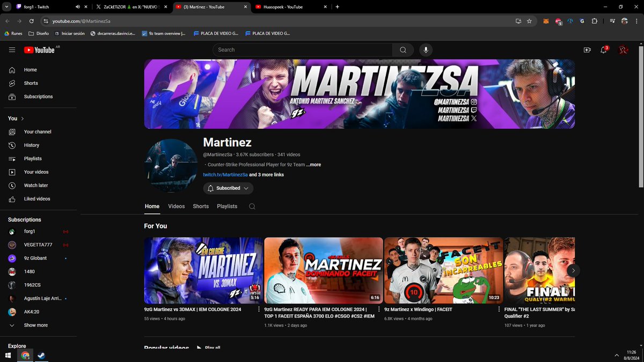Viewport: 644px width, 362px height.
Task: Open the 9z team overview bookmark
Action: pos(164,33)
